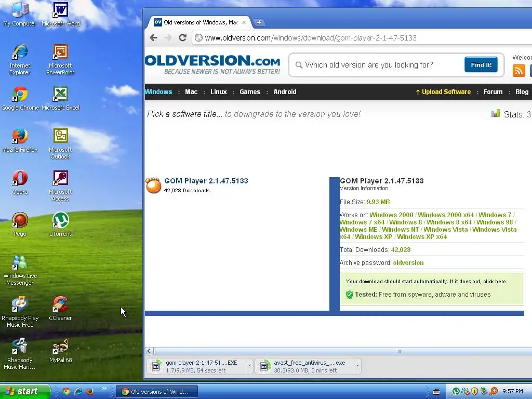Open the MyPal 68 desktop icon
The width and height of the screenshot is (532, 399).
60,351
